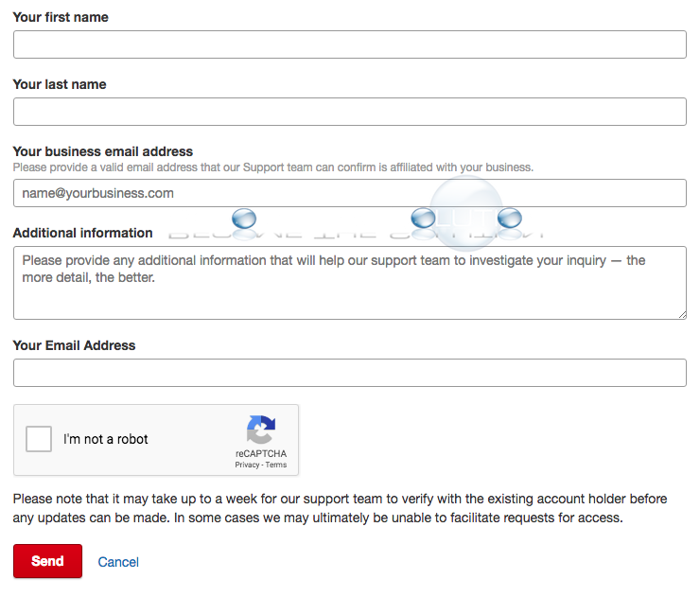Click the valid email address helper text
Viewport: 700px width, 597px height.
tap(273, 167)
